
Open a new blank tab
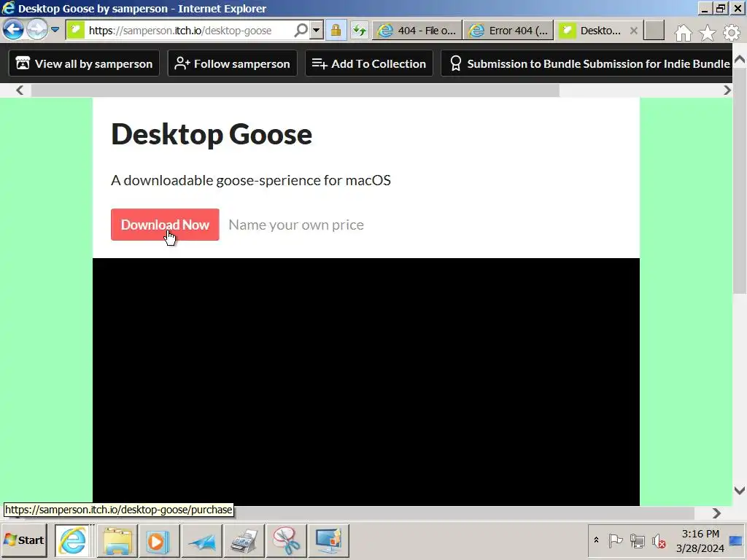pyautogui.click(x=654, y=31)
